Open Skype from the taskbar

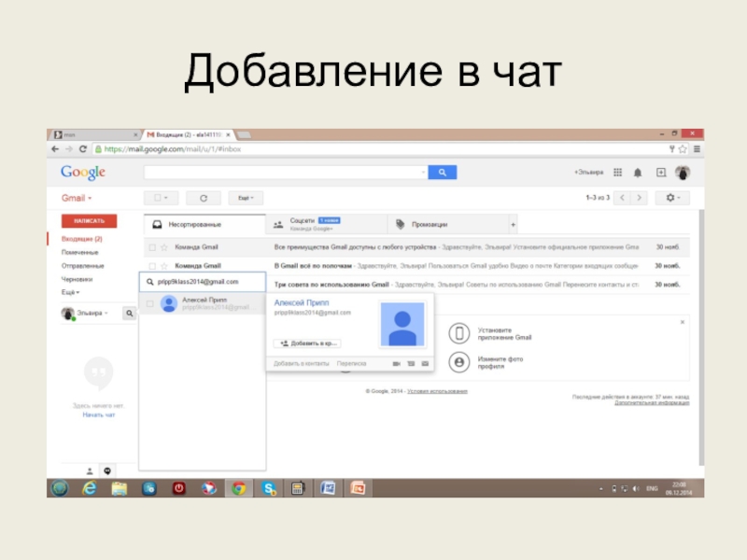pyautogui.click(x=269, y=488)
